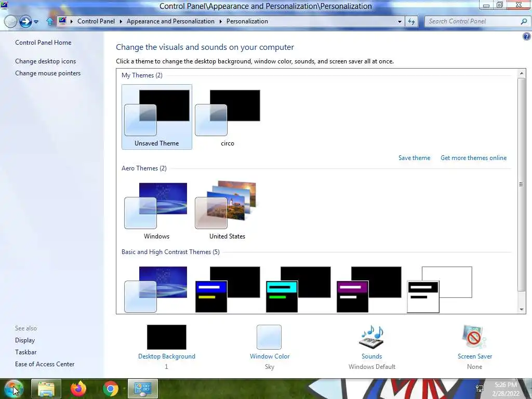This screenshot has width=532, height=399.
Task: Click Get more themes online
Action: click(473, 158)
